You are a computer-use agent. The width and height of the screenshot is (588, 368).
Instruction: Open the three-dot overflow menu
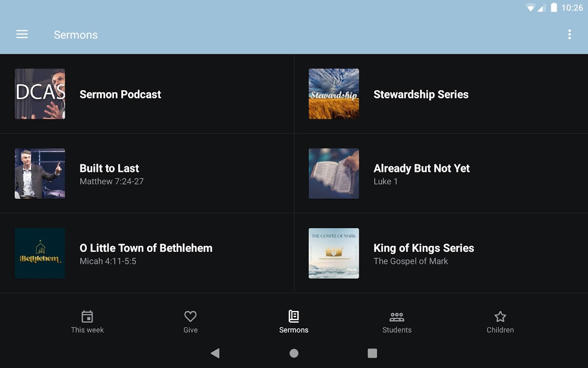(569, 34)
